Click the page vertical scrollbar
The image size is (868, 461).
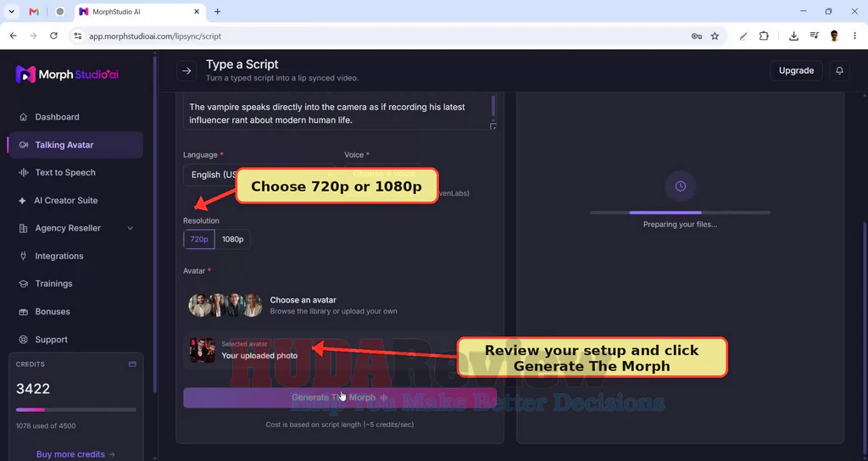864,337
